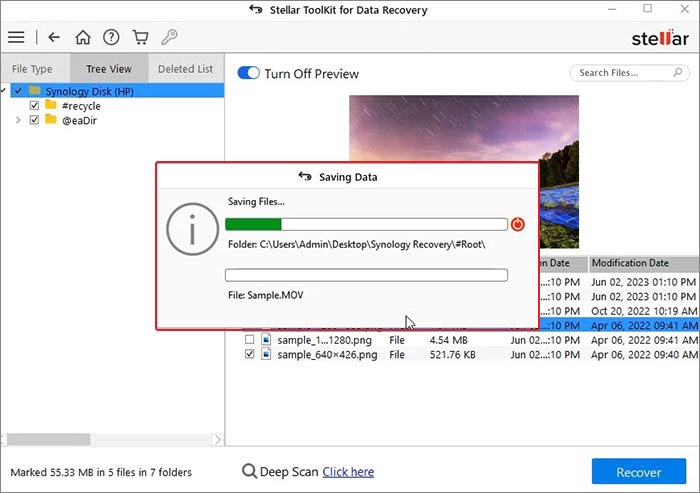Toggle the Turn Off Preview switch

[248, 73]
